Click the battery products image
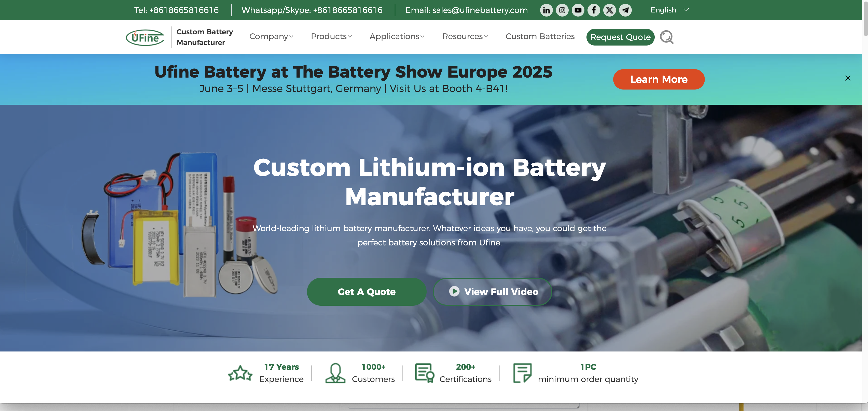This screenshot has width=868, height=411. click(x=180, y=225)
